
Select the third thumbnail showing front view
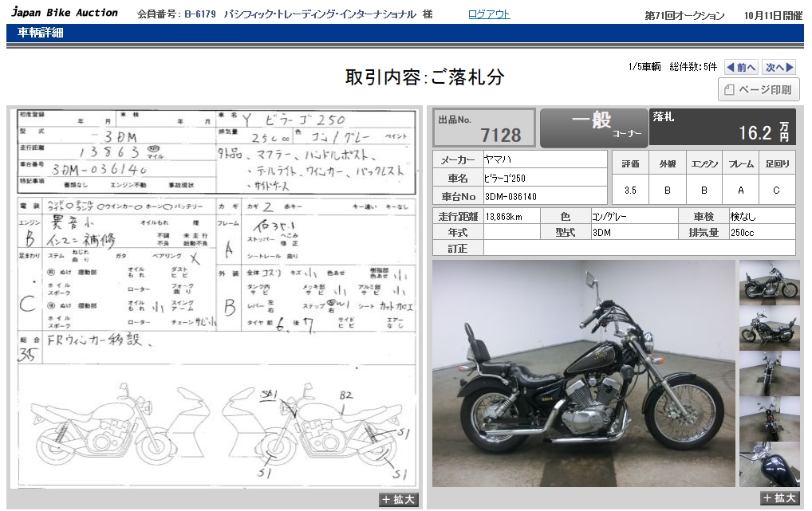[x=769, y=374]
